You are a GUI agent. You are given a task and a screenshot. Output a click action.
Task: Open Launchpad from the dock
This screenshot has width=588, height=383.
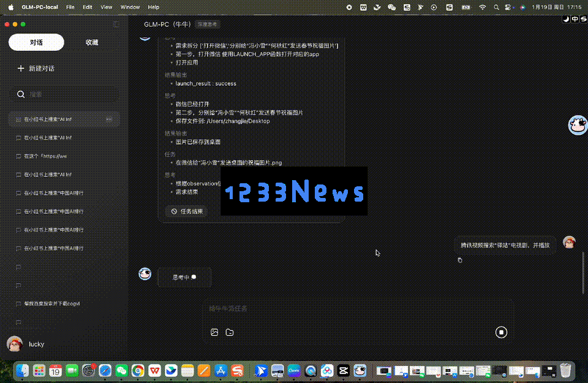pos(39,371)
